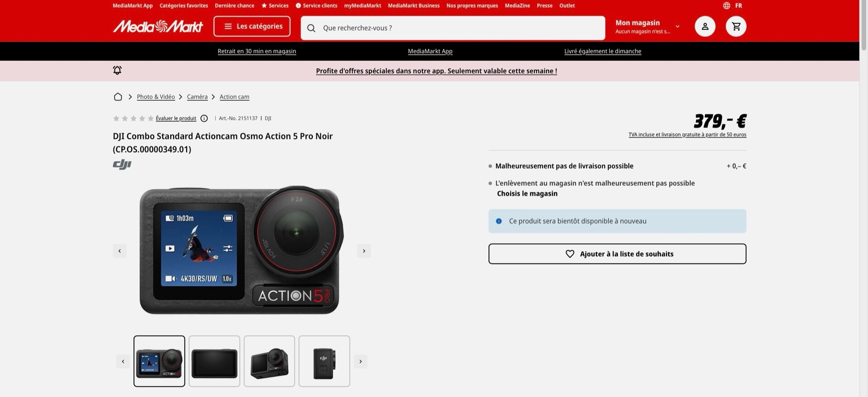Viewport: 868px width, 397px height.
Task: Open MediaMarkt App link in black bar
Action: click(430, 51)
